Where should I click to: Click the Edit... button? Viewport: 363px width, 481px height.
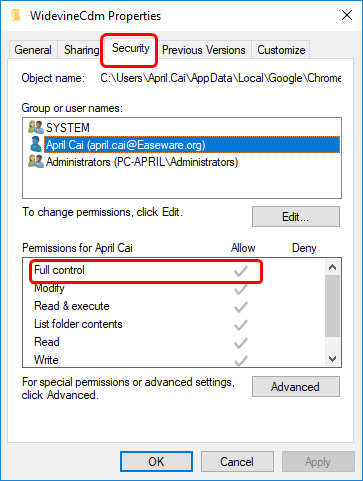(296, 217)
